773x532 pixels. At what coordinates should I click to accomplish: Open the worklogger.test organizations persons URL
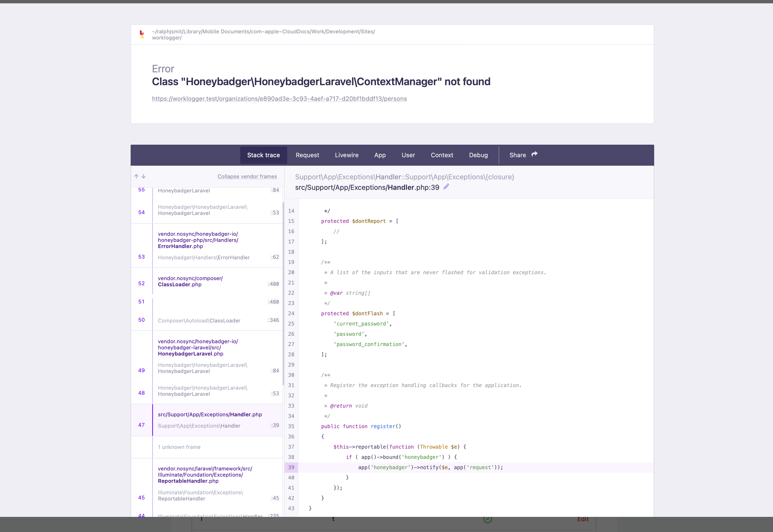pyautogui.click(x=279, y=99)
